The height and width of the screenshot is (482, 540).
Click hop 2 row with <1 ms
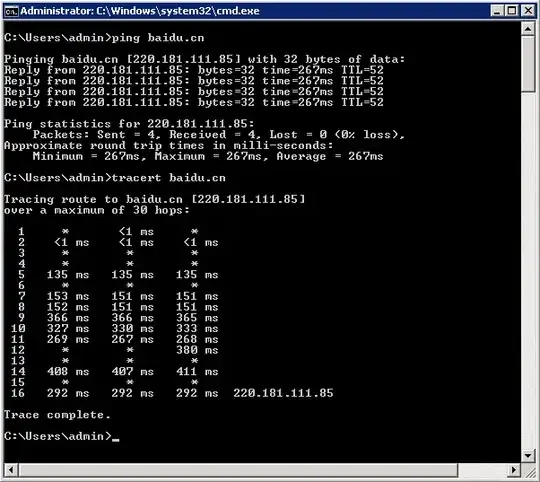pyautogui.click(x=118, y=242)
